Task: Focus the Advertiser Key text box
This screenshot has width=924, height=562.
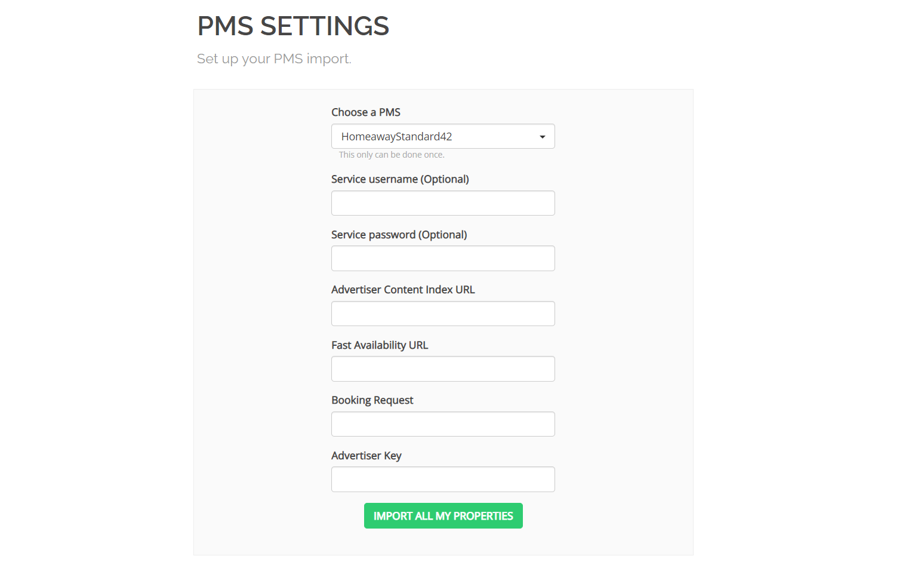Action: (443, 479)
